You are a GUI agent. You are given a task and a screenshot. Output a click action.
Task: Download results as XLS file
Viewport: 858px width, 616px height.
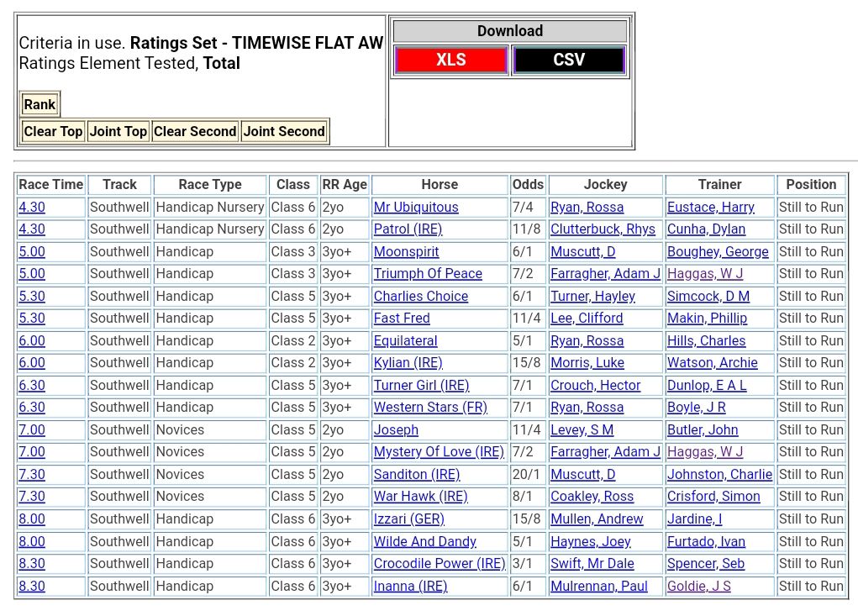pos(450,61)
